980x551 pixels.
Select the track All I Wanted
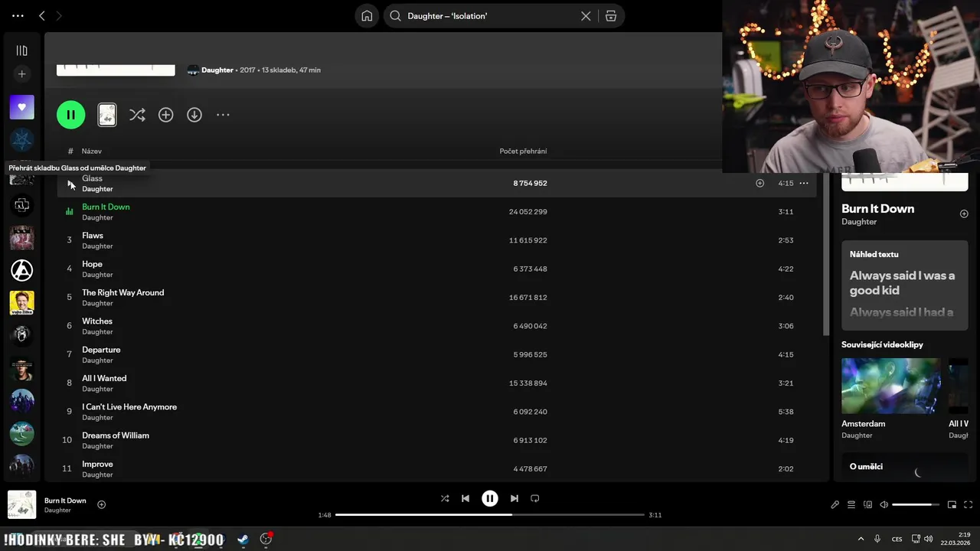tap(104, 378)
